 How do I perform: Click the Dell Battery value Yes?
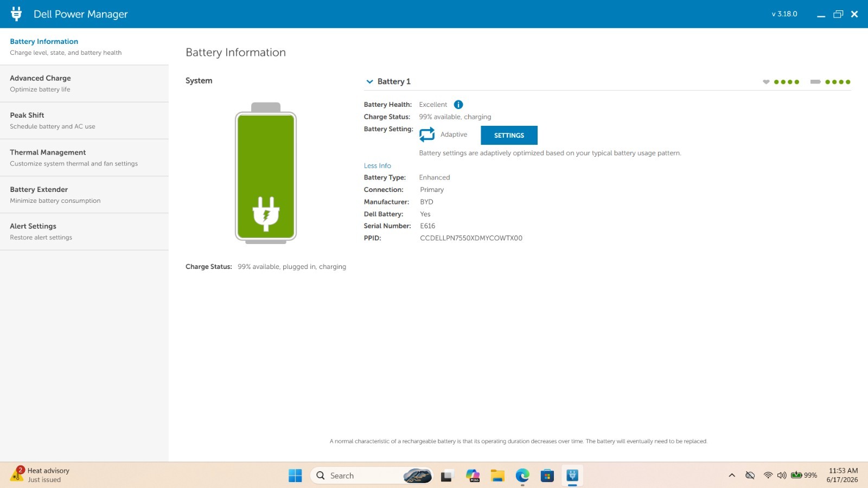[425, 214]
